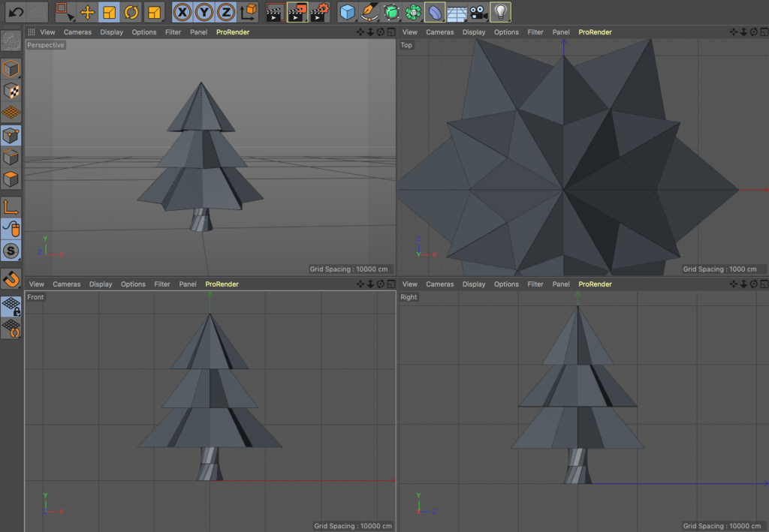This screenshot has width=769, height=532.
Task: Switch to Model mode
Action: (11, 68)
